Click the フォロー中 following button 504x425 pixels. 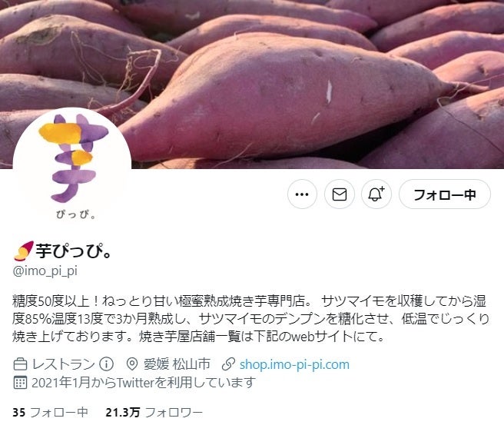point(445,194)
